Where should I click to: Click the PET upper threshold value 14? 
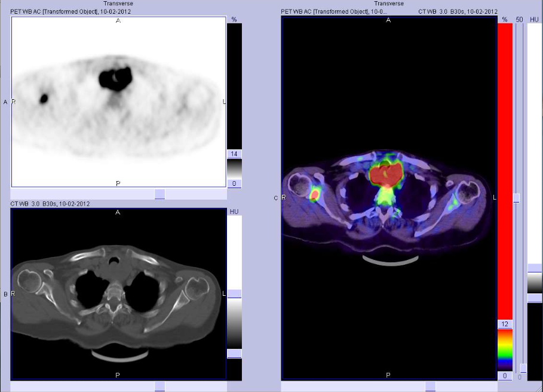click(x=234, y=154)
